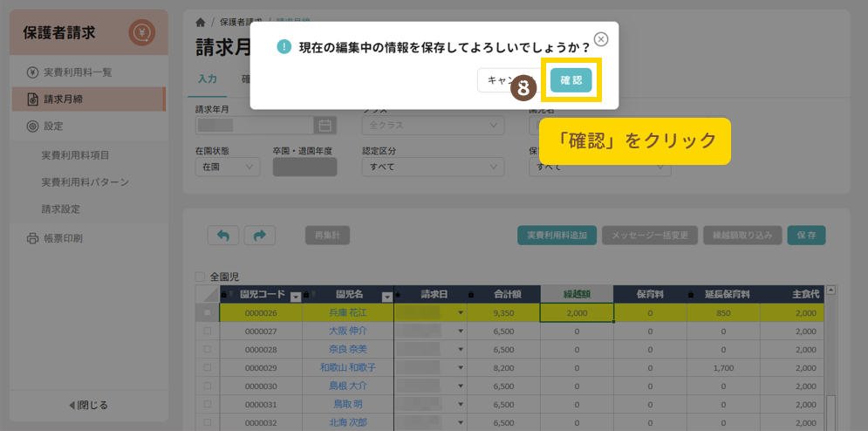Click the home icon in the breadcrumb
The width and height of the screenshot is (868, 431).
(x=202, y=21)
